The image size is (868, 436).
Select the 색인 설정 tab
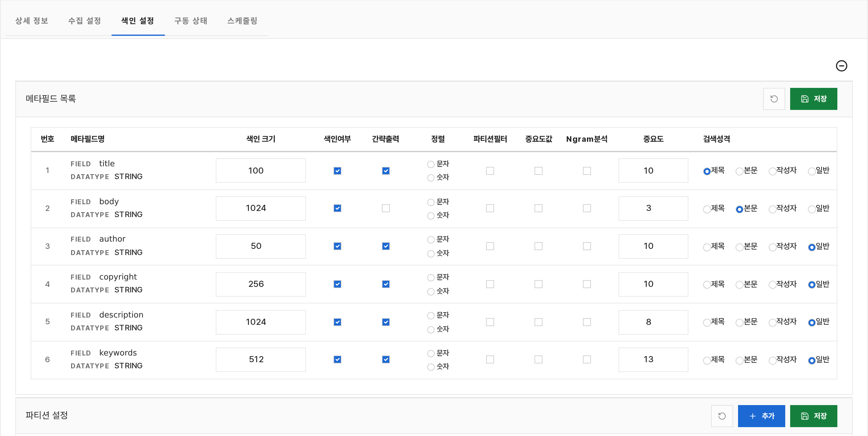138,21
